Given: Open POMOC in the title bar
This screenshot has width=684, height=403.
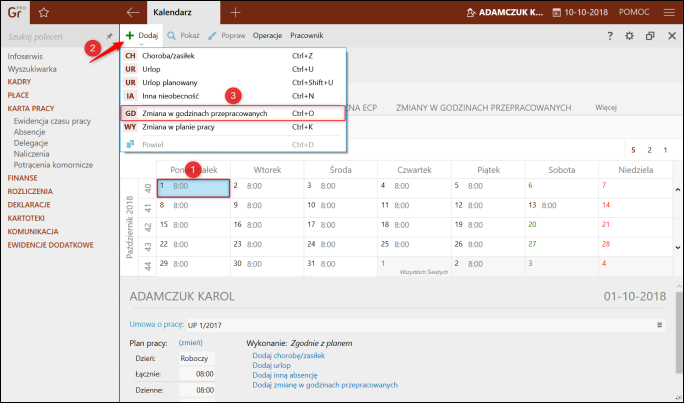Looking at the screenshot, I should 634,12.
